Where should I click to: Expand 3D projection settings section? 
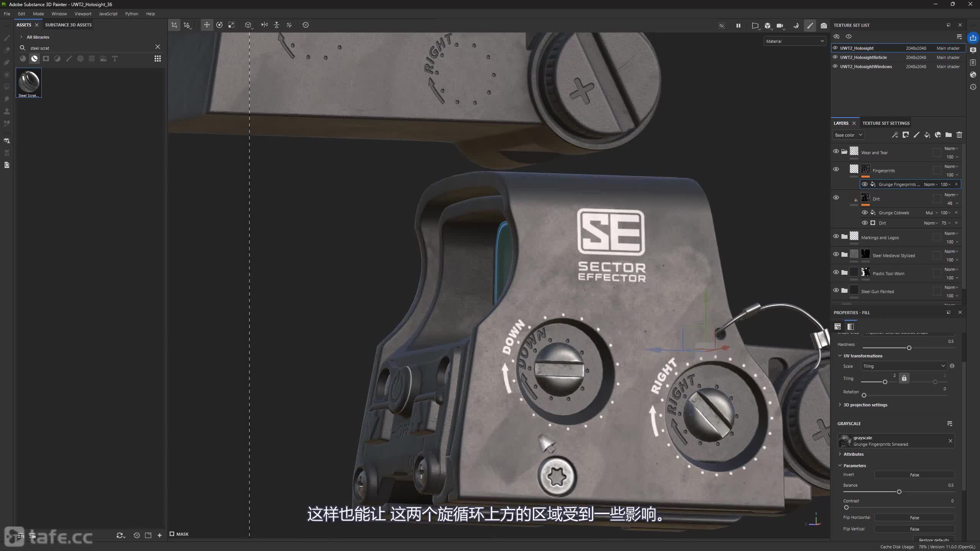pyautogui.click(x=840, y=404)
